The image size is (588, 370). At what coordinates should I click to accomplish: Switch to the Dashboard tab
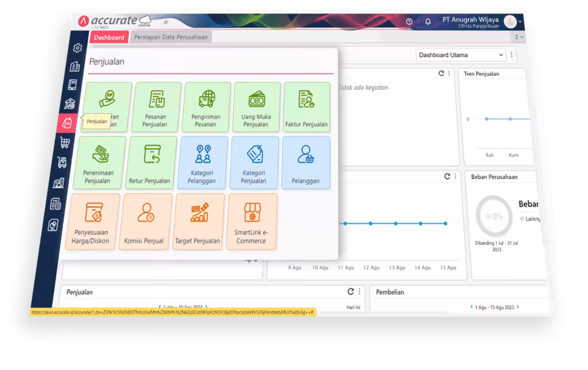pyautogui.click(x=109, y=38)
